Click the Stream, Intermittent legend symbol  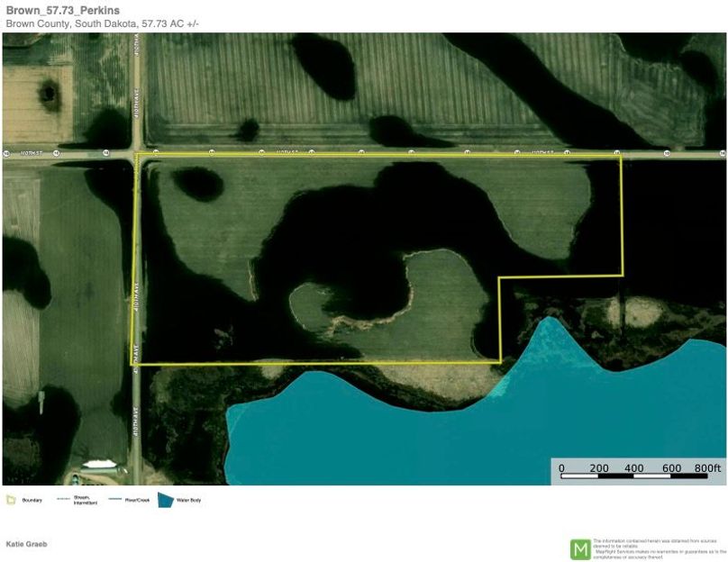click(x=61, y=501)
